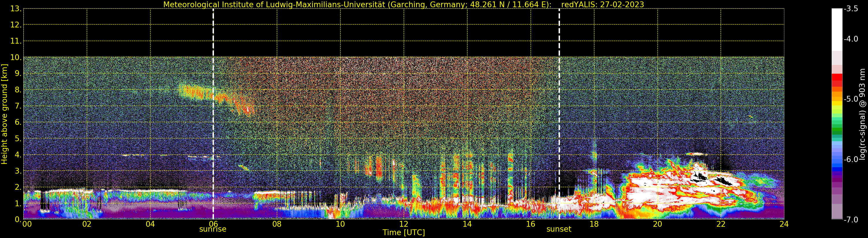This screenshot has height=238, width=868.
Task: Select the white dashed sunset marker line
Action: tap(559, 114)
